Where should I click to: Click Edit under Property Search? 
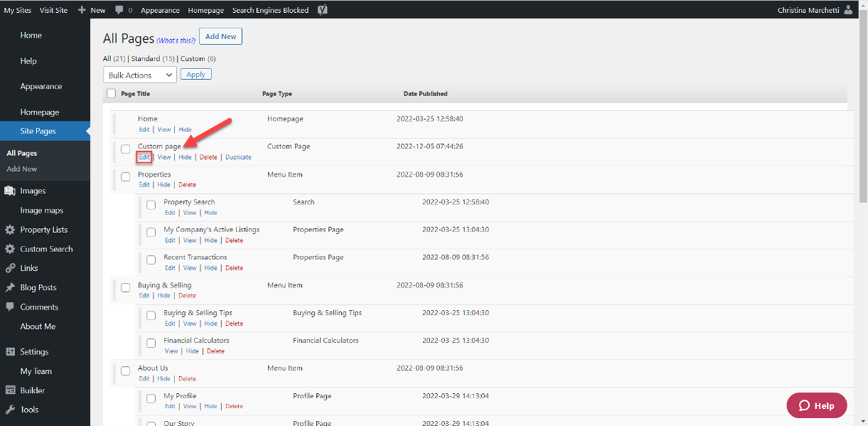pos(169,212)
